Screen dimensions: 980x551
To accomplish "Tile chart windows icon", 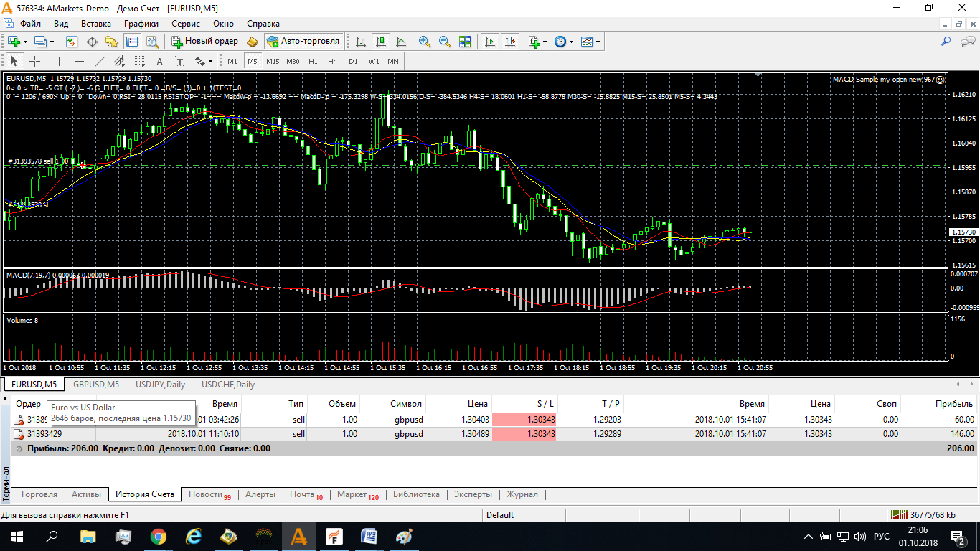I will click(x=465, y=42).
